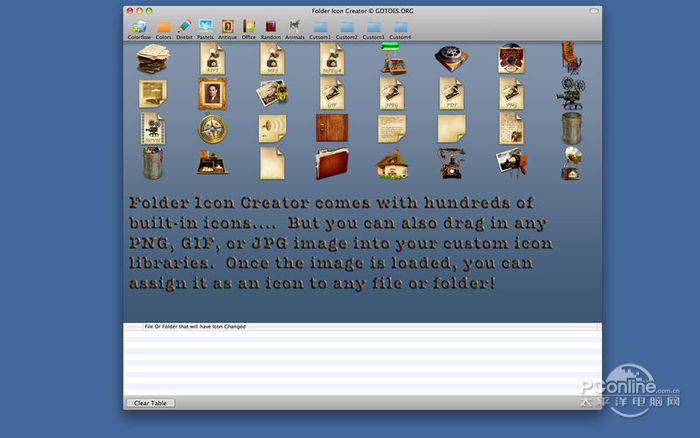This screenshot has width=700, height=438.
Task: Choose the handwritten text page icon
Action: [392, 129]
